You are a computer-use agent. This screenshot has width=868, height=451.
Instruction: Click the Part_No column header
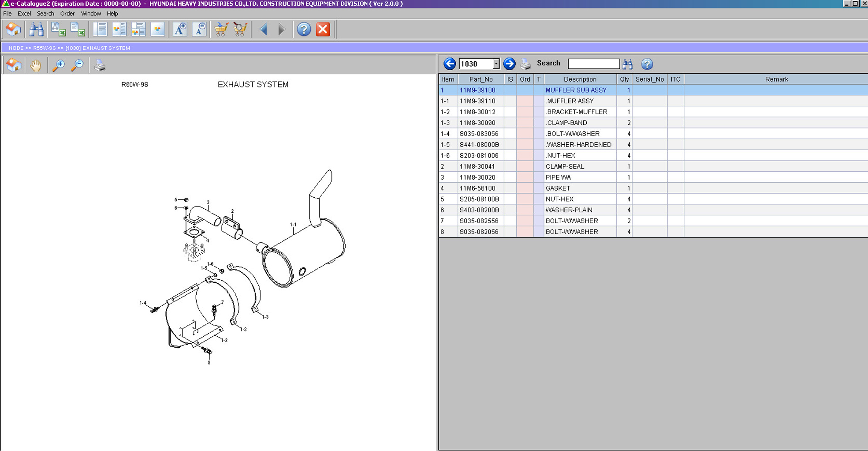point(481,79)
